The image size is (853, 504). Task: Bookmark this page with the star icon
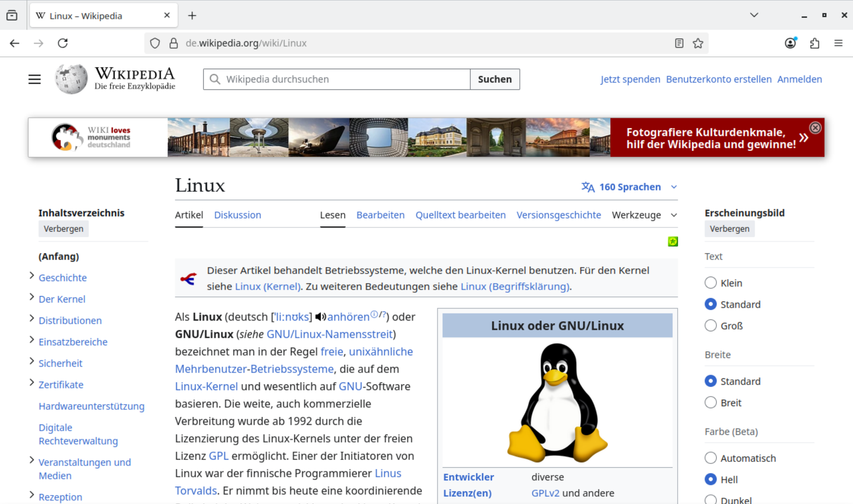click(x=698, y=43)
